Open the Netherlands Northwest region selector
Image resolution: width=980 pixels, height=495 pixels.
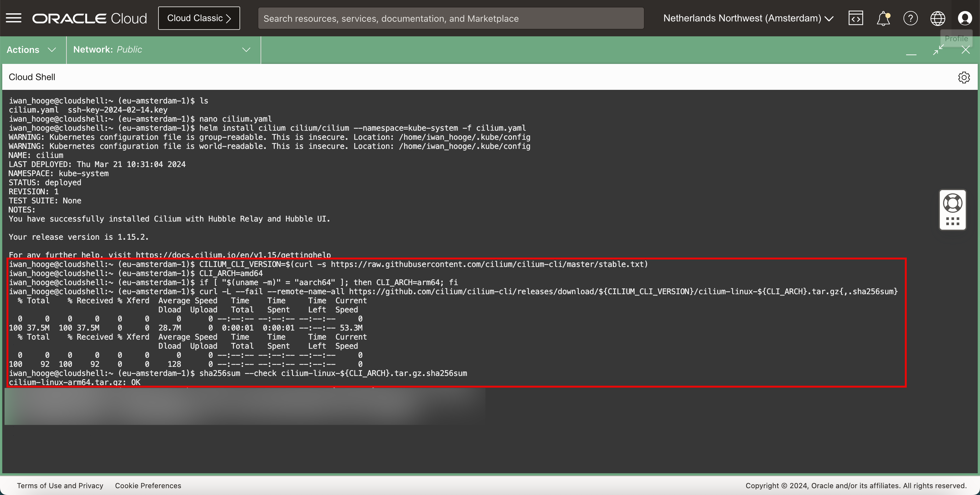(x=748, y=18)
